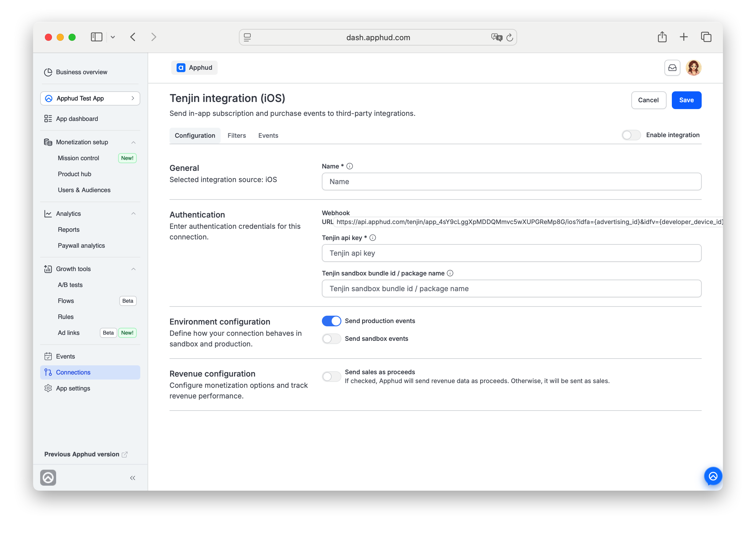The width and height of the screenshot is (756, 535).
Task: Click the Tenjin api key input field
Action: coord(511,253)
